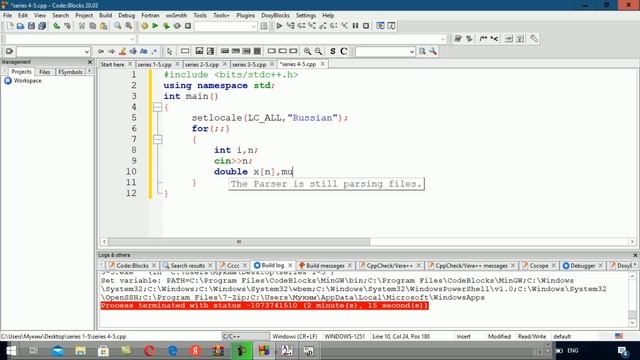Open the Build menu

105,15
